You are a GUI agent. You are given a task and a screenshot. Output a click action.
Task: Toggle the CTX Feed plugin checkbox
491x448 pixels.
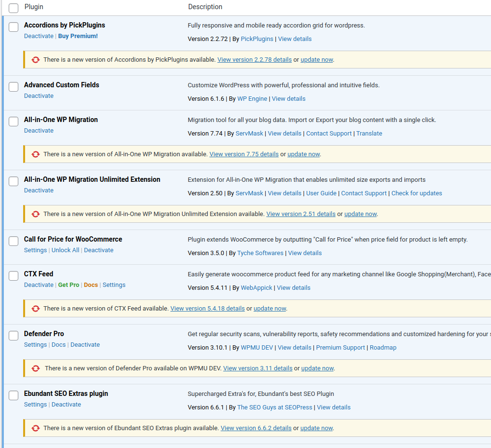click(14, 276)
